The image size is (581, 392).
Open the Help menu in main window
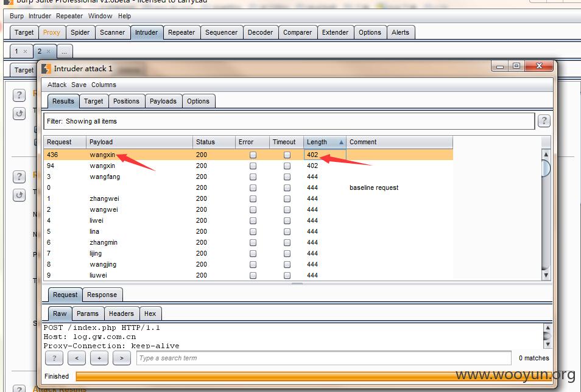coord(124,16)
